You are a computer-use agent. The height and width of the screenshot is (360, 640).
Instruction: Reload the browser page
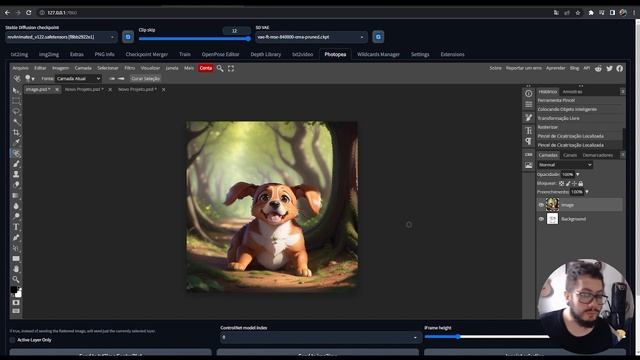pyautogui.click(x=29, y=13)
